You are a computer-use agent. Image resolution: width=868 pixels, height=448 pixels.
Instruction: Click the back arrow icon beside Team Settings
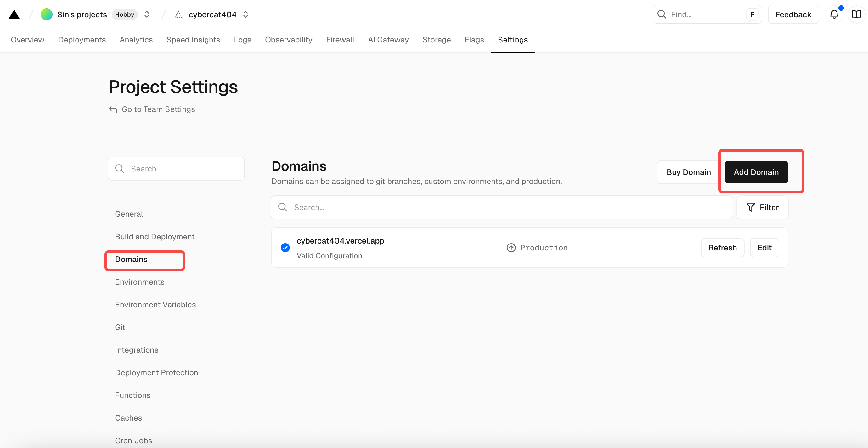tap(113, 109)
